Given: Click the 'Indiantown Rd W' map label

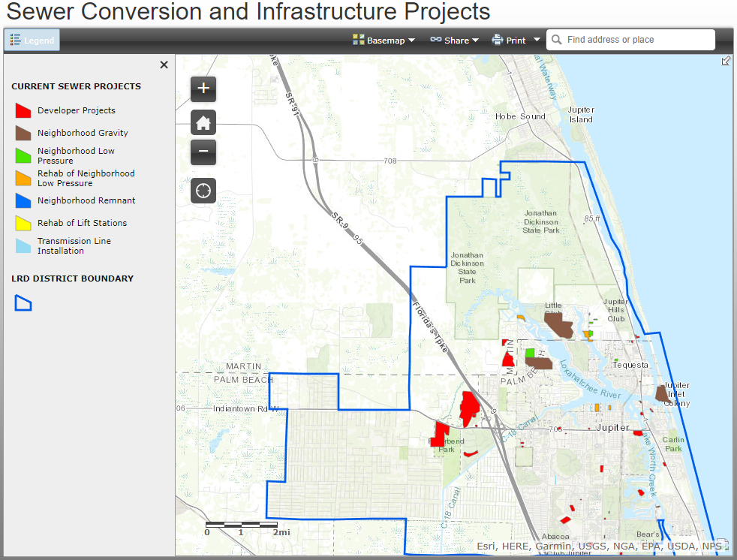Looking at the screenshot, I should pyautogui.click(x=246, y=408).
